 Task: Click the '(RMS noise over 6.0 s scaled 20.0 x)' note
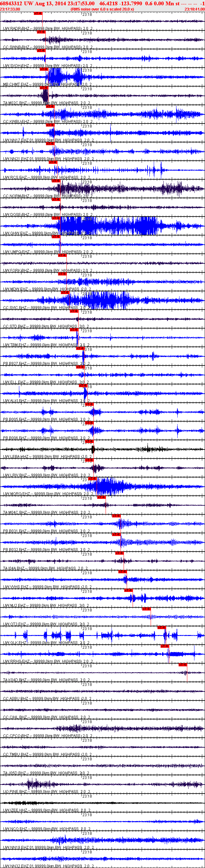pyautogui.click(x=102, y=9)
